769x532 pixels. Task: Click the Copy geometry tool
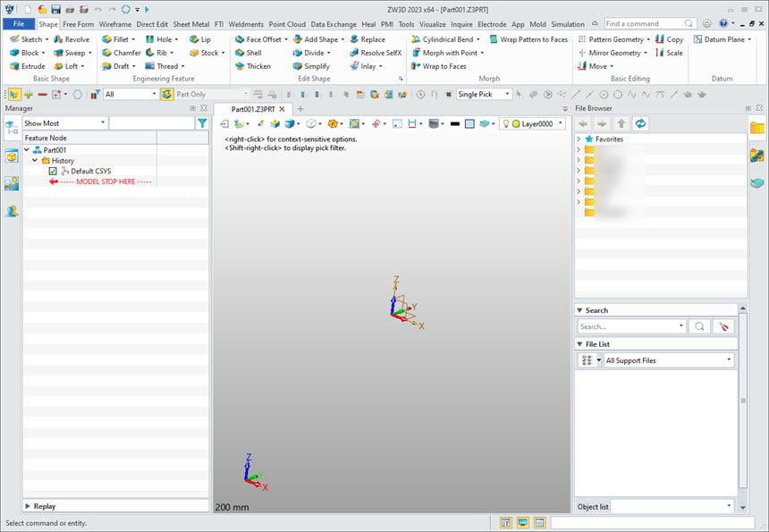pyautogui.click(x=670, y=39)
